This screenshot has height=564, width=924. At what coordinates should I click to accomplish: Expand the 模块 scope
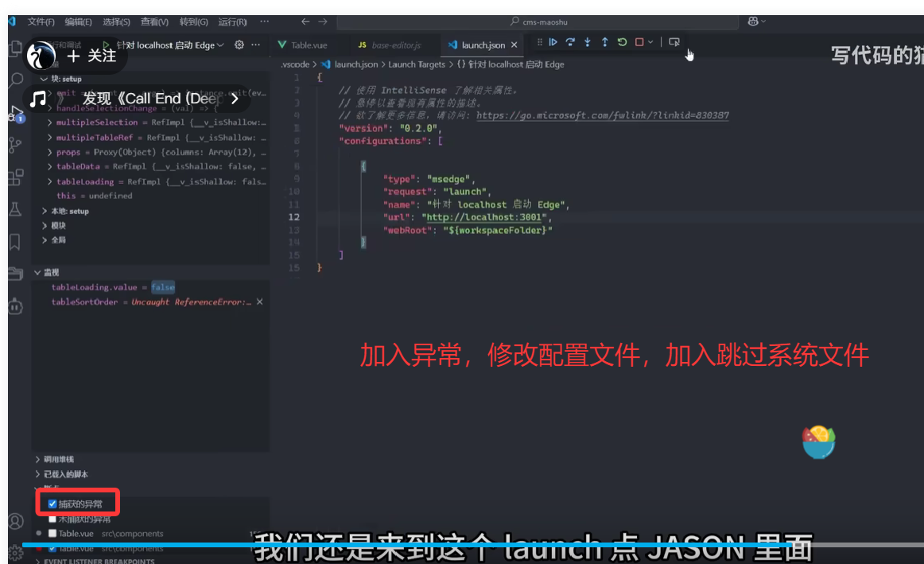point(45,226)
